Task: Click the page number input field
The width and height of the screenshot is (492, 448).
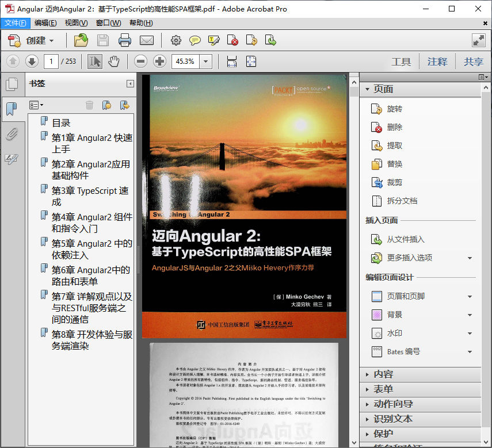Action: click(x=51, y=62)
